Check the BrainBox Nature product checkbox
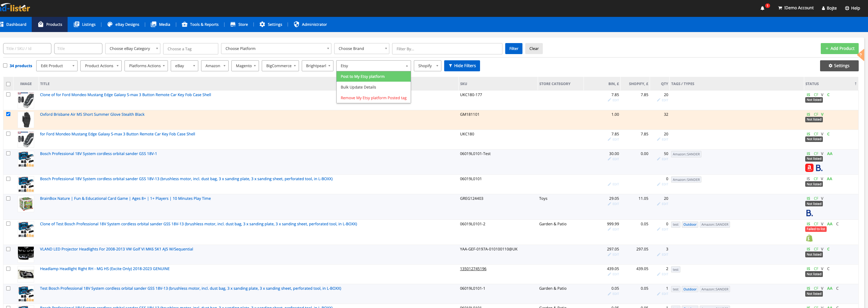Viewport: 868px width, 308px height. pyautogui.click(x=8, y=198)
